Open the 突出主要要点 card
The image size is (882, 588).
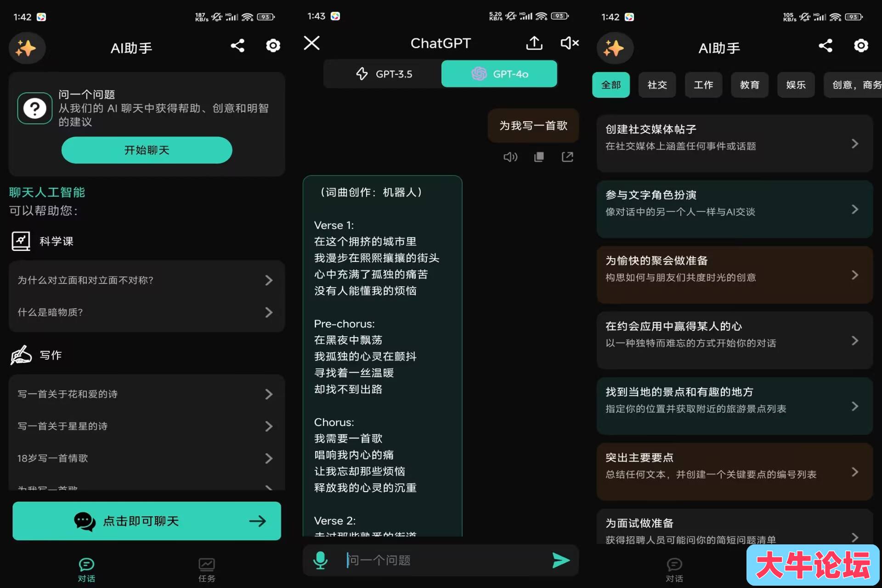pos(735,472)
